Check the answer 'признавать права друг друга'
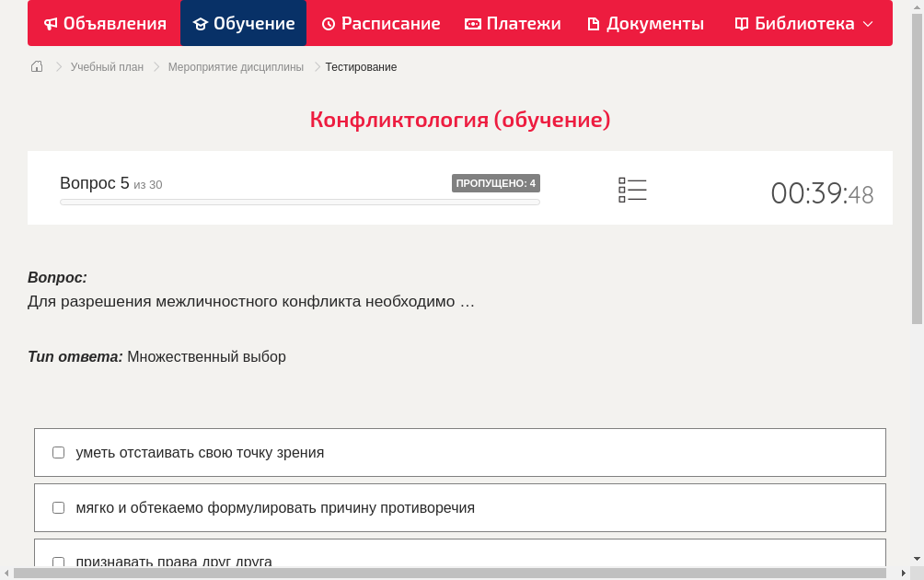This screenshot has width=924, height=580. point(58,562)
